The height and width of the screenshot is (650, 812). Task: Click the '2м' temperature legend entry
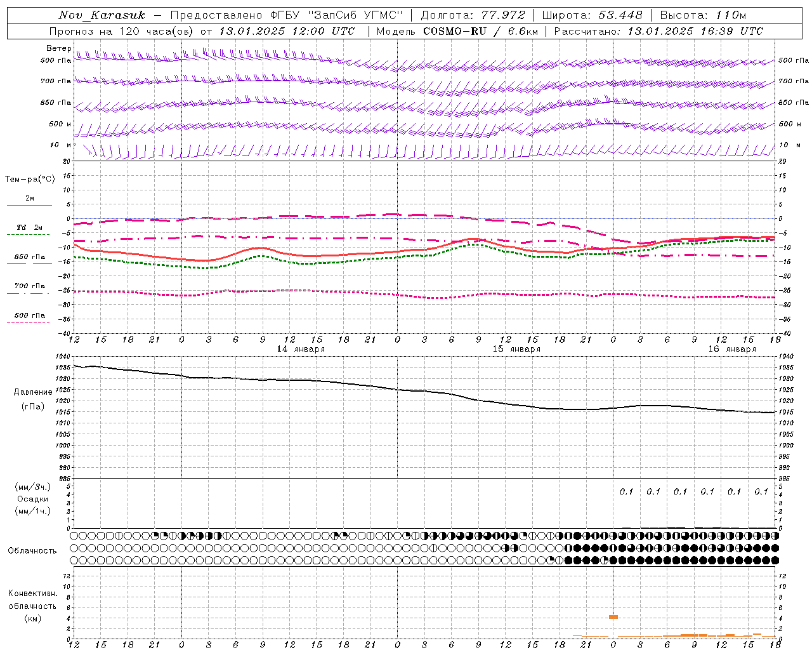click(30, 199)
